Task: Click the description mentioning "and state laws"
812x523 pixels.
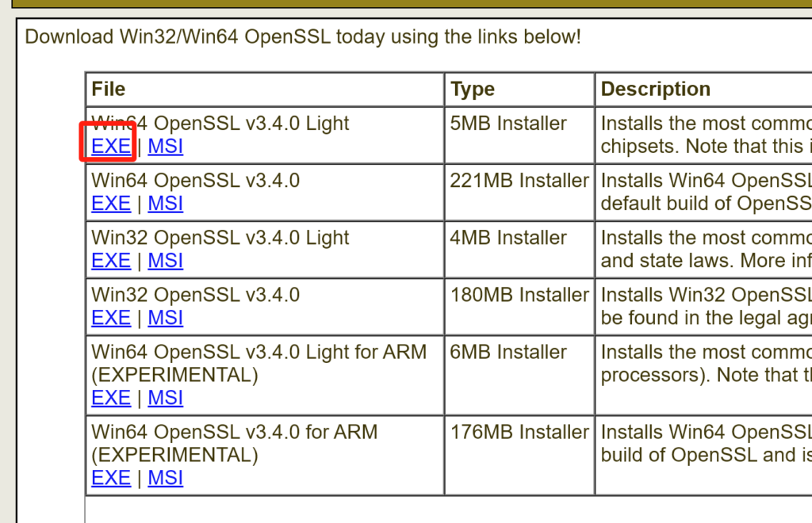Action: click(706, 250)
